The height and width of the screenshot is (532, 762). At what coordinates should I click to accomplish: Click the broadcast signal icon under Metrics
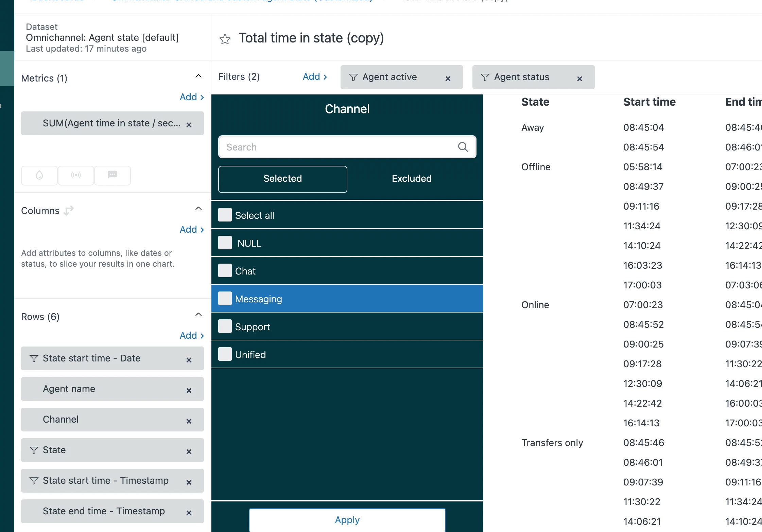[x=76, y=175]
